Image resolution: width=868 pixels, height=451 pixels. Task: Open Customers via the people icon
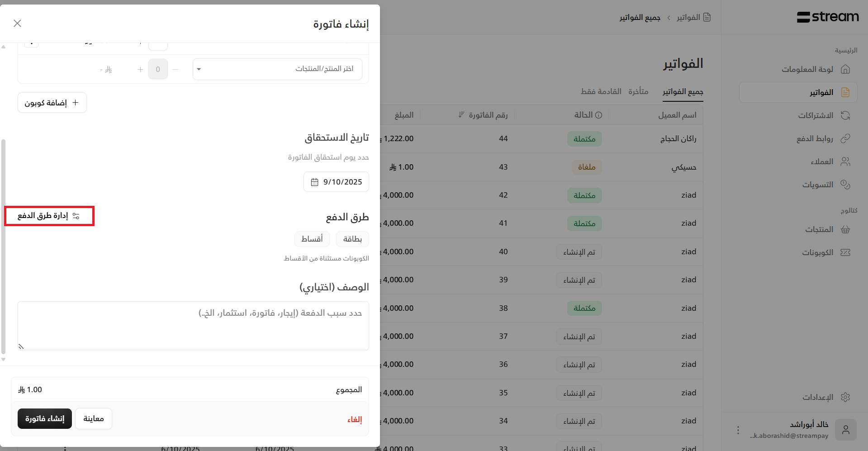[845, 161]
